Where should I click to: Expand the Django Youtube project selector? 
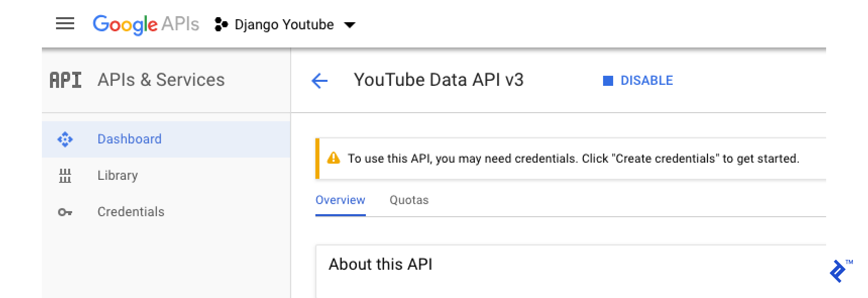350,24
